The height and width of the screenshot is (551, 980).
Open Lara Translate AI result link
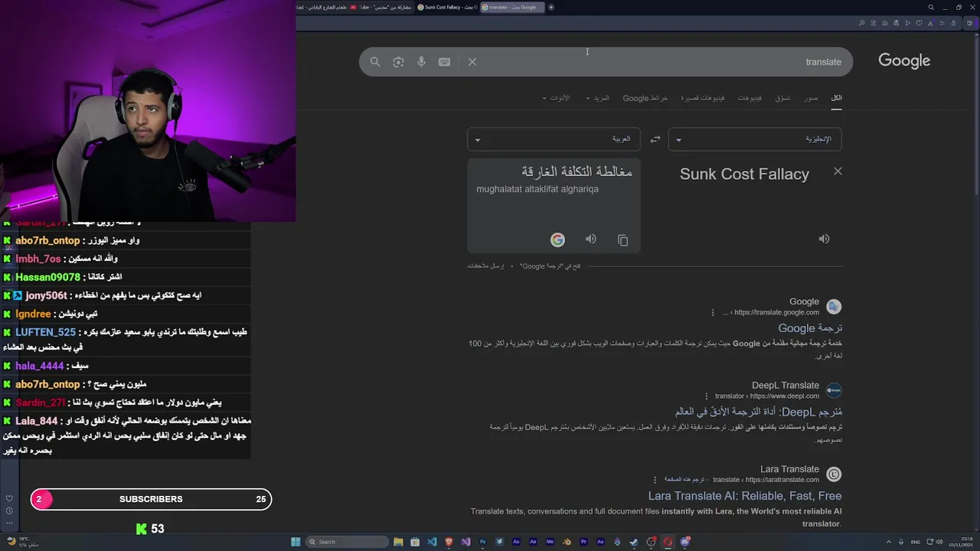745,496
